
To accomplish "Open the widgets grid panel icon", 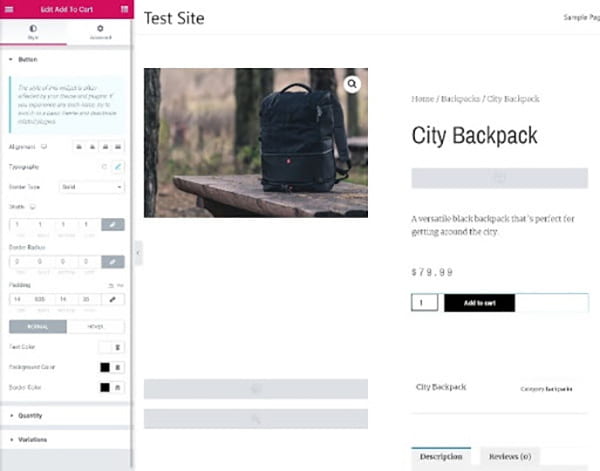I will point(124,9).
